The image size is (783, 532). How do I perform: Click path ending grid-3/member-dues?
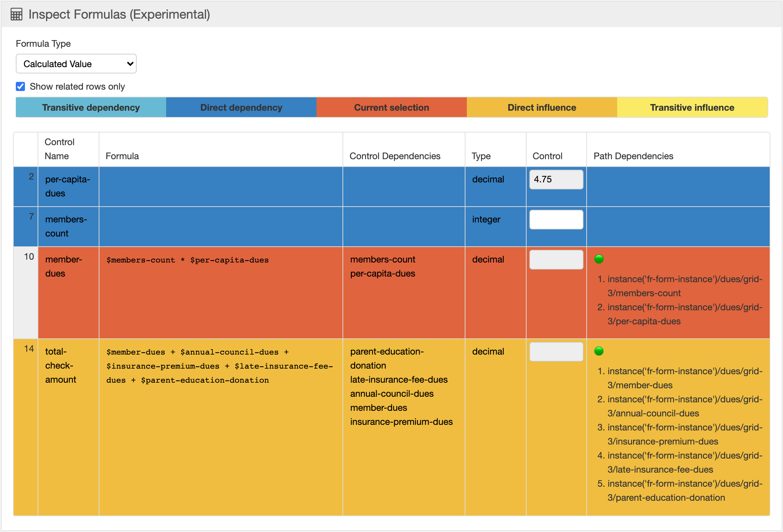click(685, 378)
